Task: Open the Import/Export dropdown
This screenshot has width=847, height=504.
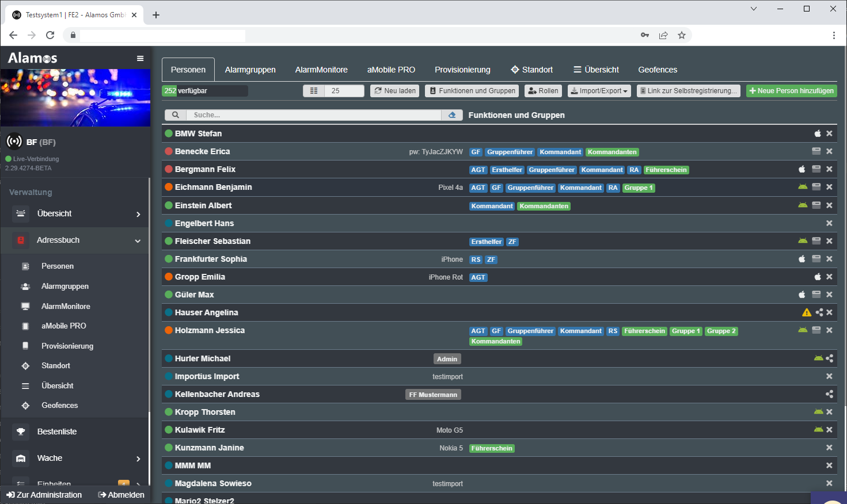Action: click(x=599, y=91)
